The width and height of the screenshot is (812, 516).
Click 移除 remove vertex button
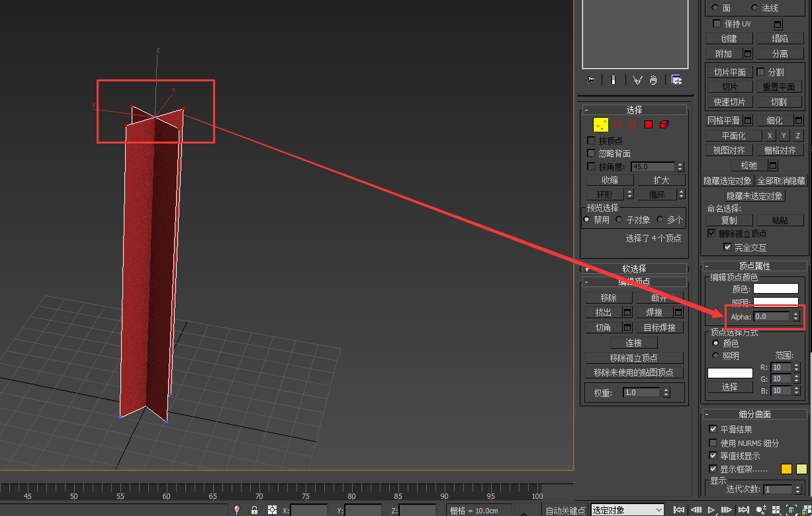tap(609, 298)
